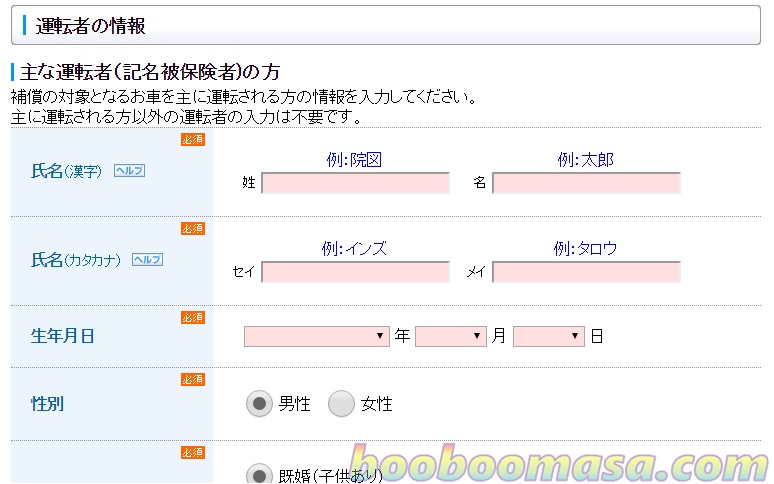Click the 必須 badge in the 性別 row
This screenshot has width=774, height=484.
[193, 379]
